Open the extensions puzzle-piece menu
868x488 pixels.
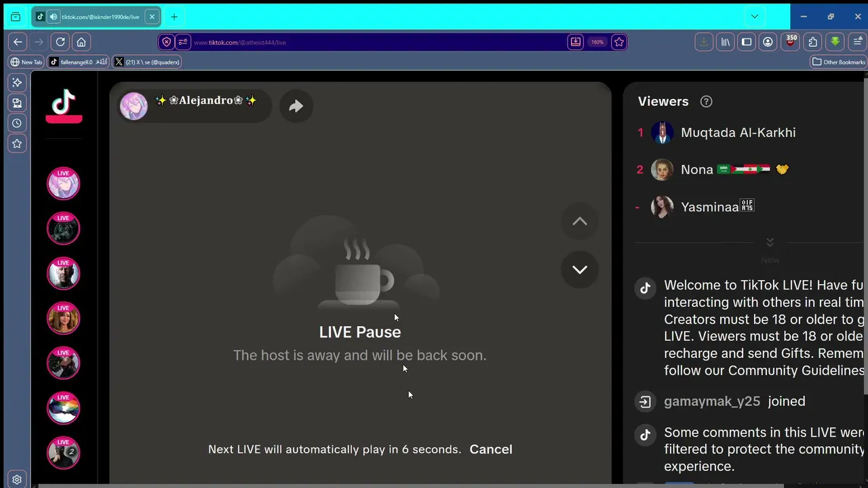coord(813,42)
